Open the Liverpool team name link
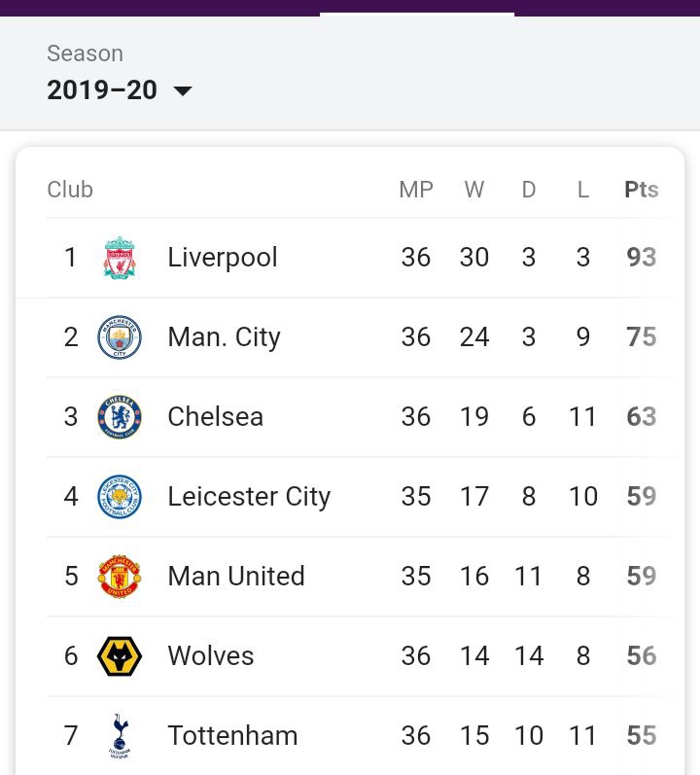 tap(223, 258)
